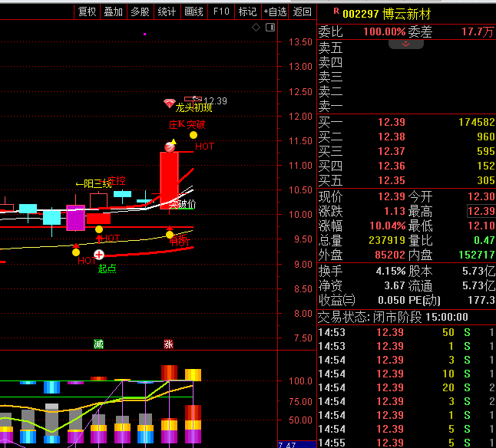Click the red diamond 龙头初现 signal icon
The image size is (496, 448).
170,104
